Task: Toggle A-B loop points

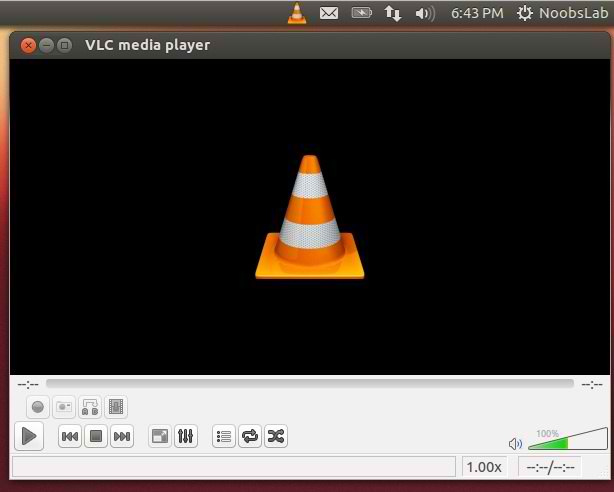Action: (90, 407)
